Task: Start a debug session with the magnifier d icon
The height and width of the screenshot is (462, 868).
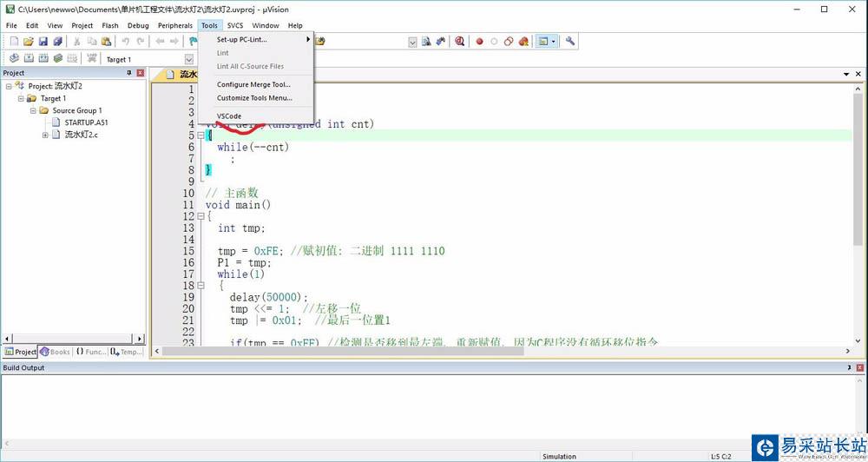Action: tap(459, 42)
